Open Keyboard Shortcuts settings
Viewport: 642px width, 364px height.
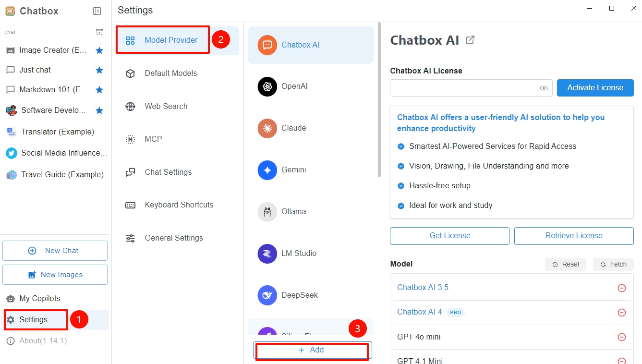[x=177, y=205]
